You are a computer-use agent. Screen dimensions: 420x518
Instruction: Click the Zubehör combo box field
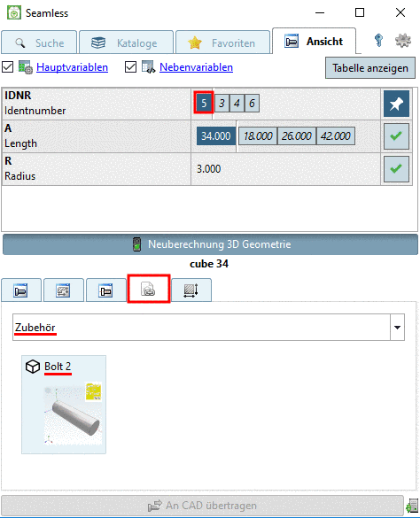(208, 327)
